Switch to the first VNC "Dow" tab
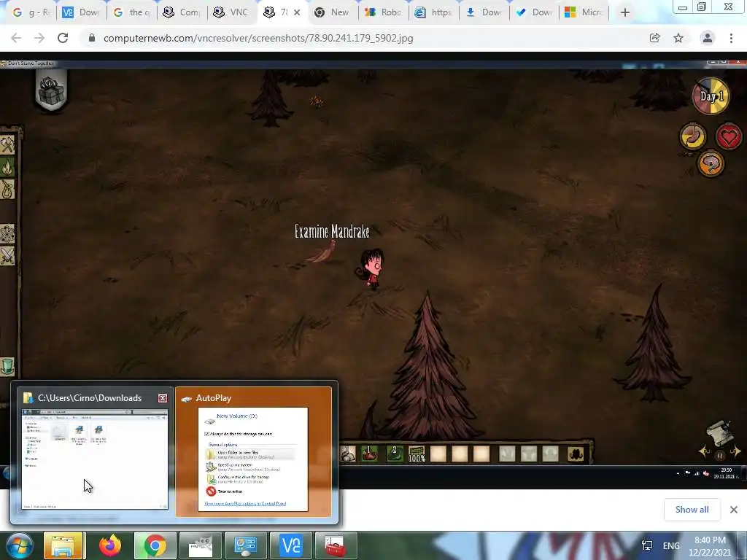Viewport: 747px width, 560px height. point(81,12)
